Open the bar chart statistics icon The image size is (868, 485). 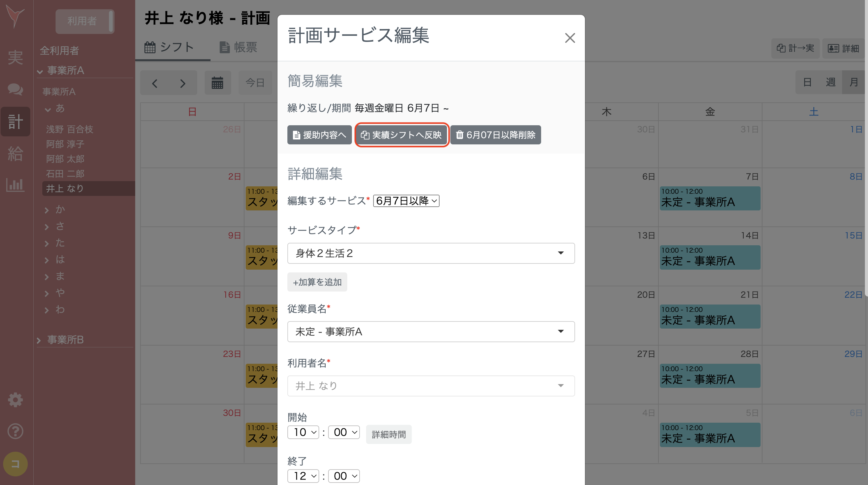click(x=15, y=185)
